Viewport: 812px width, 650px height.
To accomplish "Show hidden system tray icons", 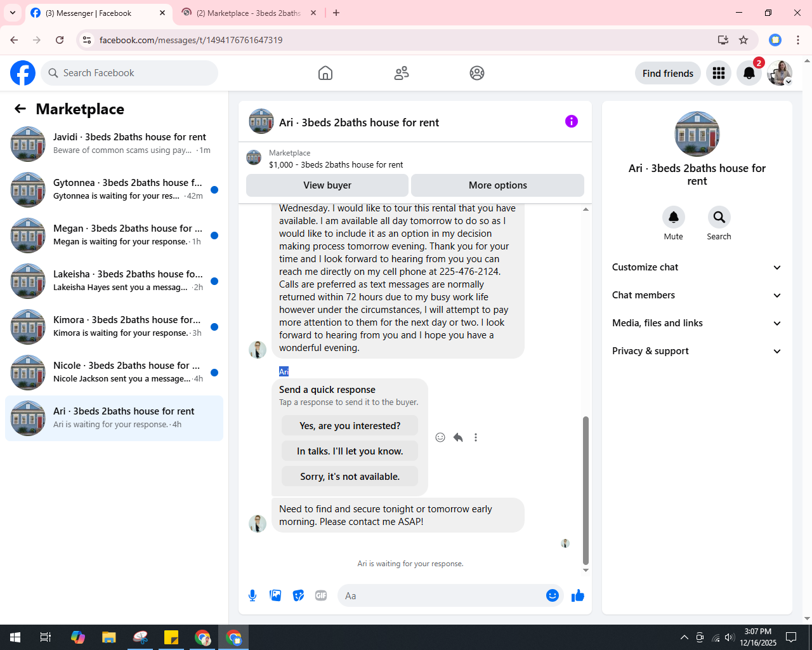I will pos(684,637).
